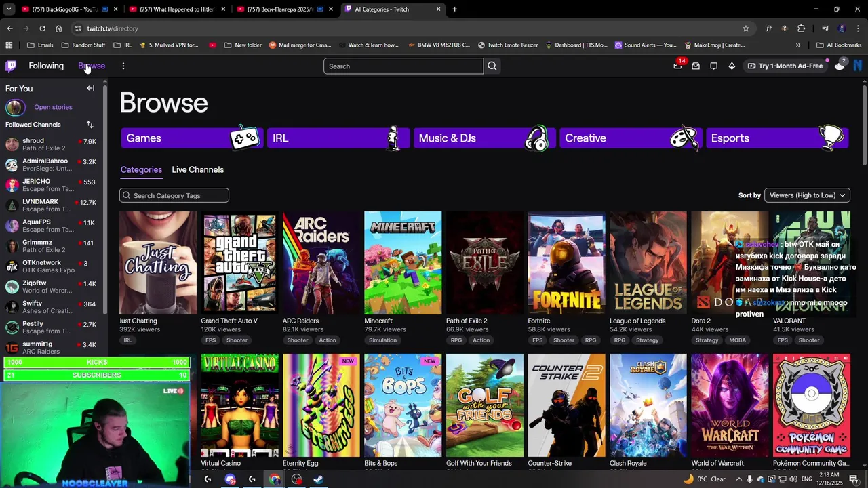Open summit1g channel in sidebar
This screenshot has height=488, width=868.
51,348
